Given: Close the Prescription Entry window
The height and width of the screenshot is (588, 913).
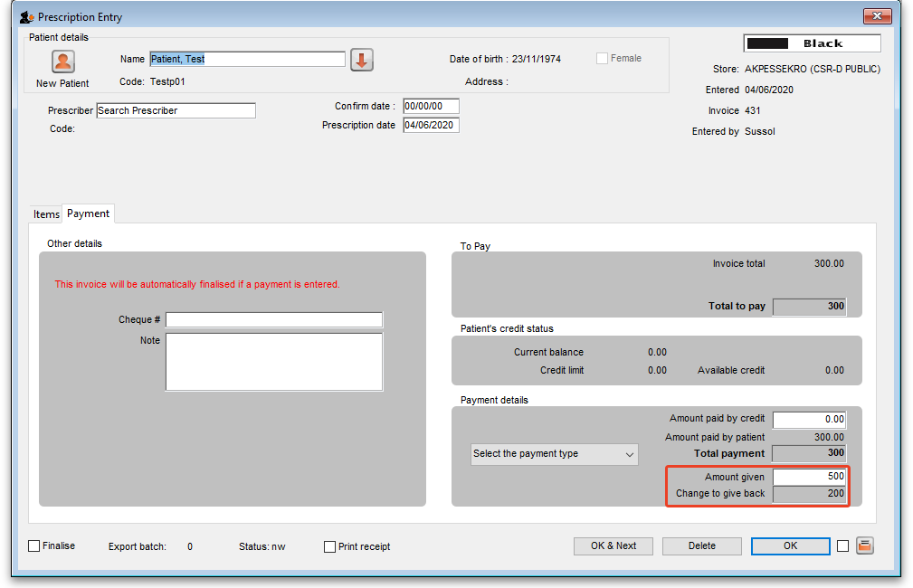Looking at the screenshot, I should coord(875,16).
